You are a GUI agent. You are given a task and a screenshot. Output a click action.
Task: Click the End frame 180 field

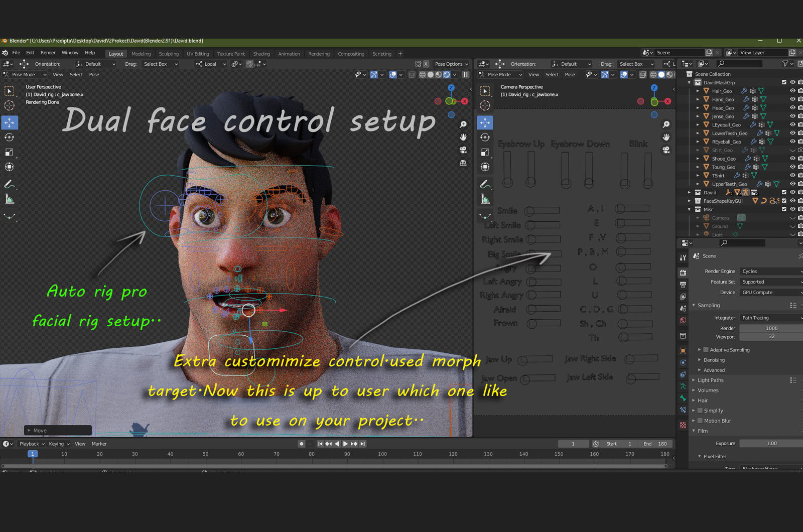pos(655,444)
